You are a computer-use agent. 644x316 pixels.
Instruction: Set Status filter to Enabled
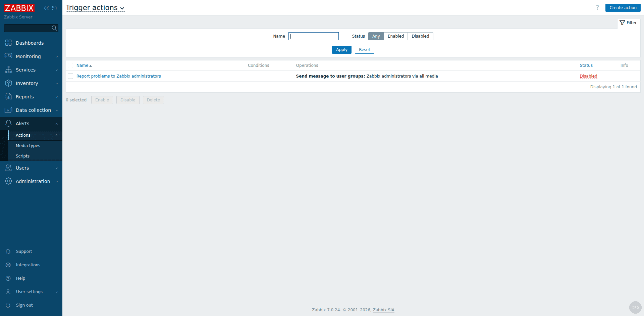[396, 36]
